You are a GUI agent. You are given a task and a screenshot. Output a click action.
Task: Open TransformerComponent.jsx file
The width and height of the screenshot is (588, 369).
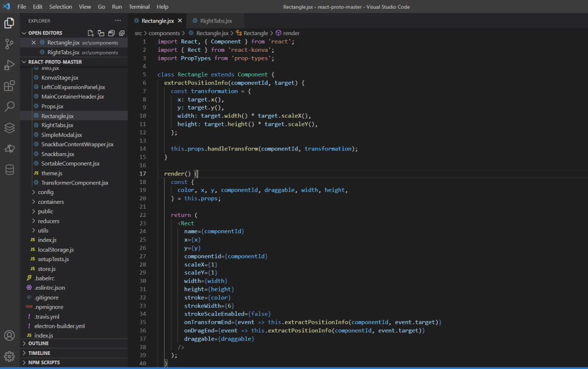pyautogui.click(x=74, y=183)
